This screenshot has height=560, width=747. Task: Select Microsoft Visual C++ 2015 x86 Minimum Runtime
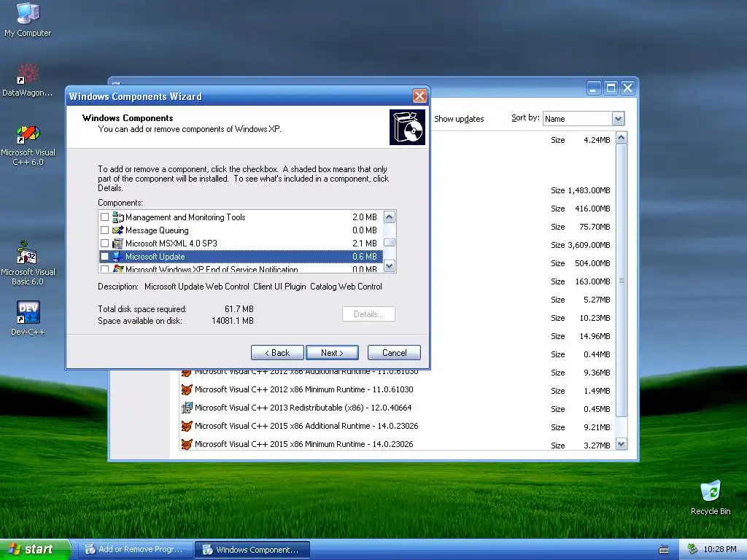tap(303, 444)
